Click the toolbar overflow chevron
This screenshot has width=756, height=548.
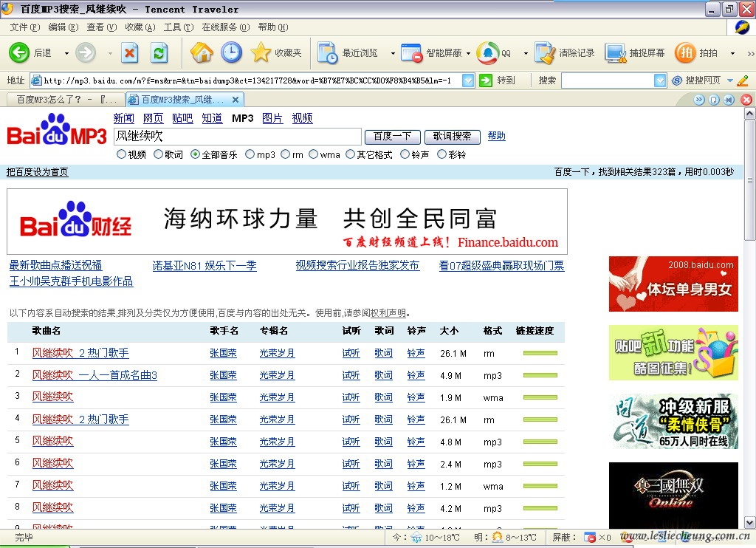[x=750, y=54]
